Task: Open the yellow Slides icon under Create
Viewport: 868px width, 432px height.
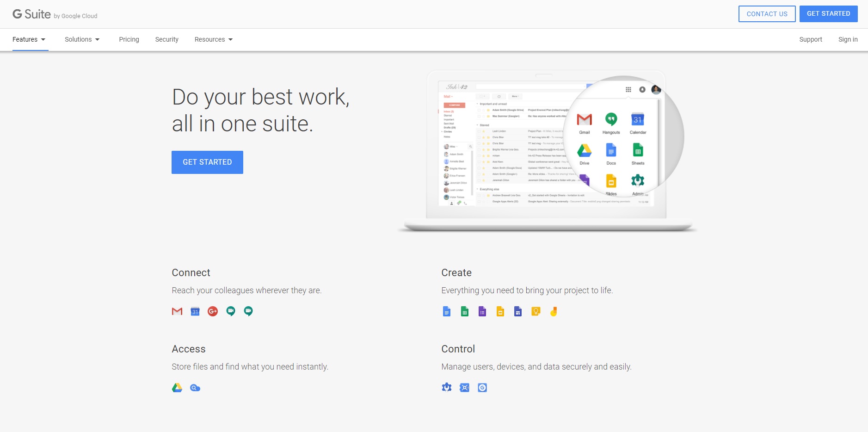Action: (x=500, y=311)
